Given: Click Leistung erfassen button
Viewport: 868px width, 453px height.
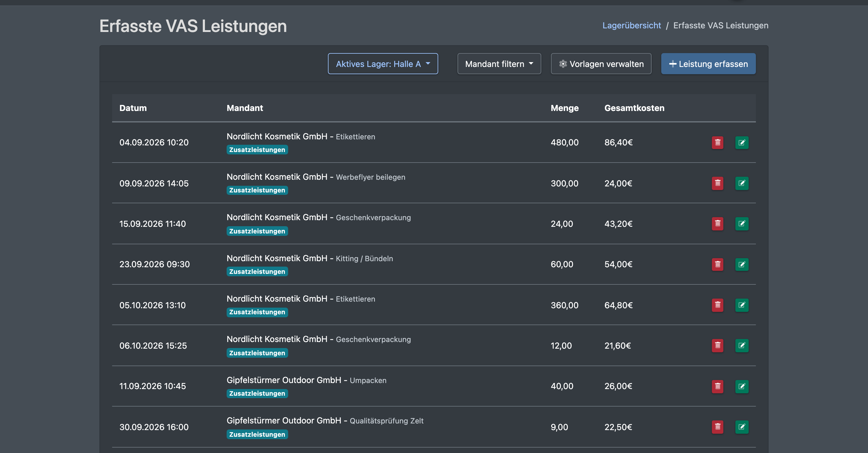Looking at the screenshot, I should (708, 64).
